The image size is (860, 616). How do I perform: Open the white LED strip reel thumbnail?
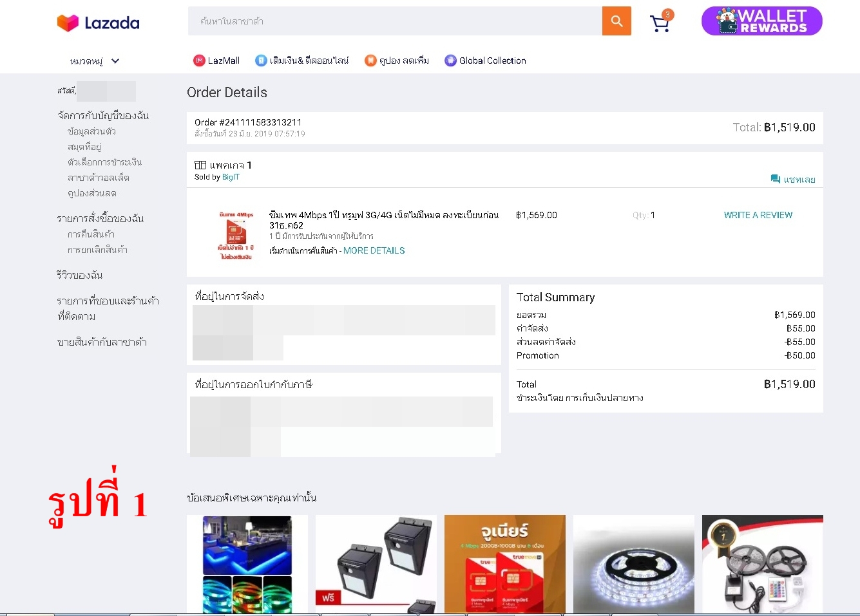coord(634,564)
